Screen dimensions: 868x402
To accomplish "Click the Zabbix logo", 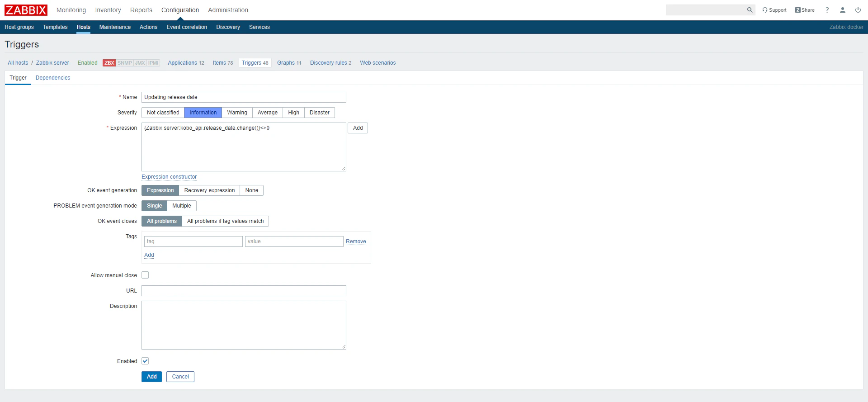I will pyautogui.click(x=26, y=10).
